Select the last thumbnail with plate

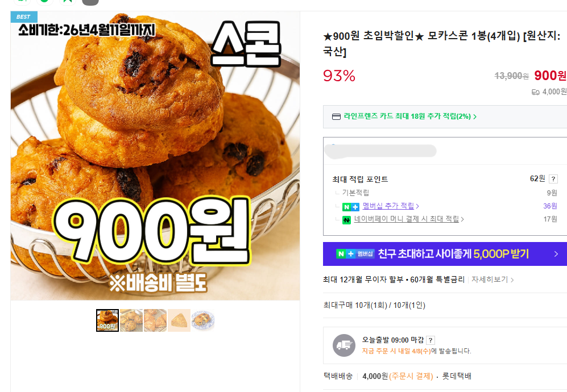tap(203, 320)
